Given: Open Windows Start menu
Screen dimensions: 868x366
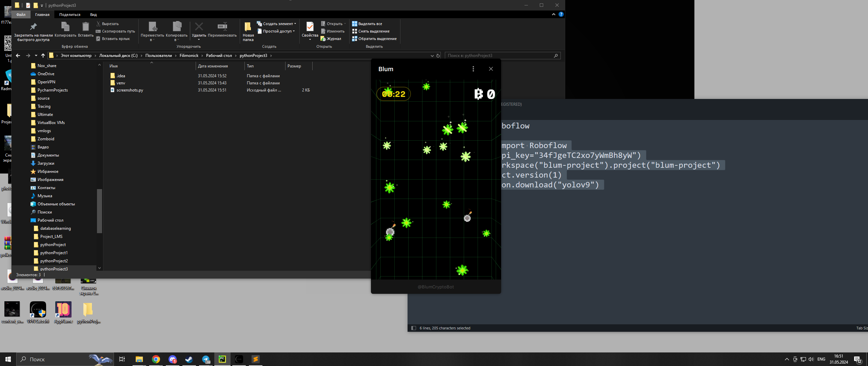Looking at the screenshot, I should tap(8, 359).
